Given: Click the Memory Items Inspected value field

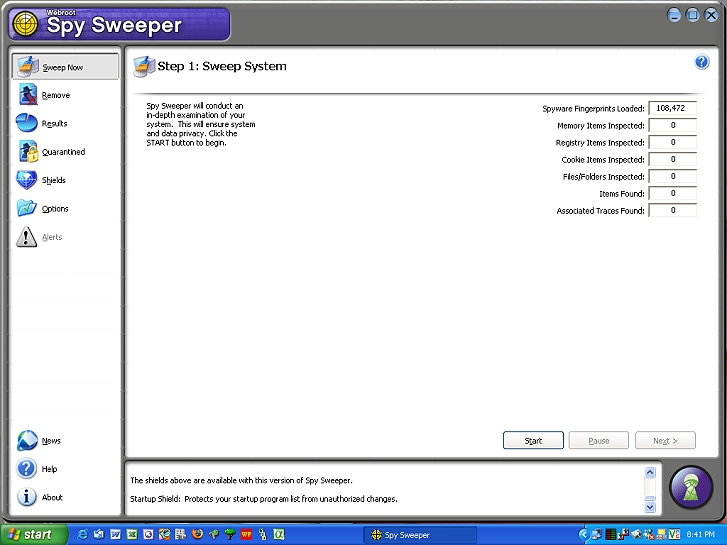Looking at the screenshot, I should click(x=672, y=125).
